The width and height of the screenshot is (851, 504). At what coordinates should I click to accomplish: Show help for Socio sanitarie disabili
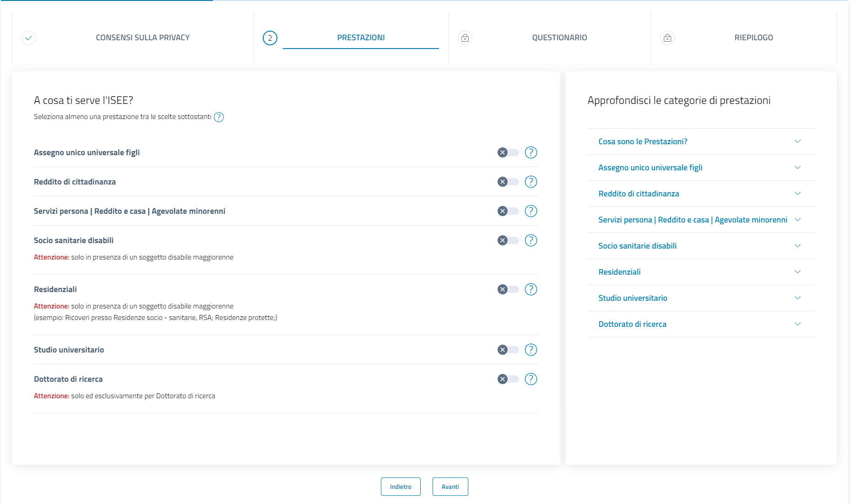click(531, 240)
